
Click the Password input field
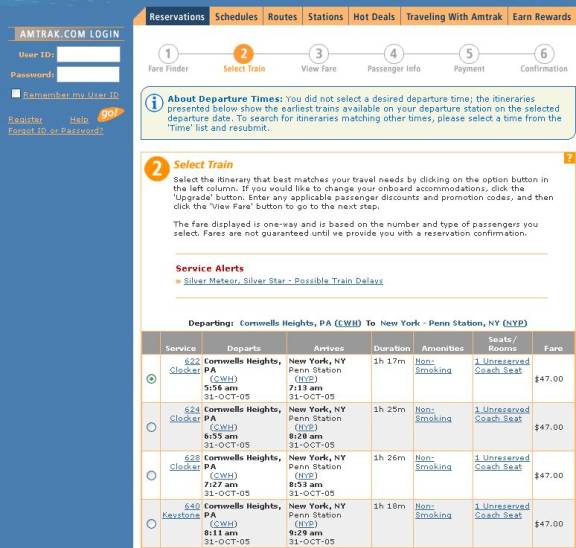pos(88,75)
